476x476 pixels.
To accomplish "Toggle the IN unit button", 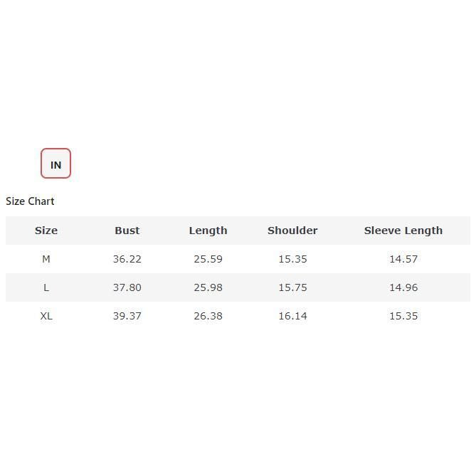I will pyautogui.click(x=55, y=164).
